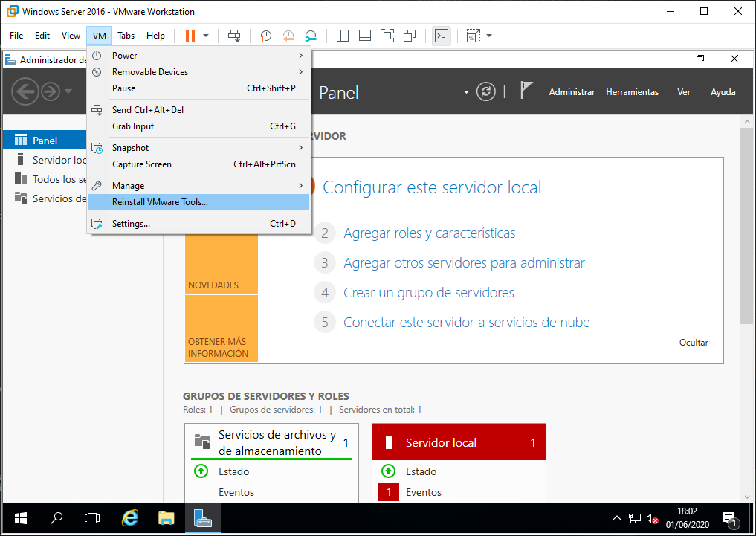Viewport: 756px width, 536px height.
Task: Open Internet Explorer from the taskbar
Action: pyautogui.click(x=130, y=518)
